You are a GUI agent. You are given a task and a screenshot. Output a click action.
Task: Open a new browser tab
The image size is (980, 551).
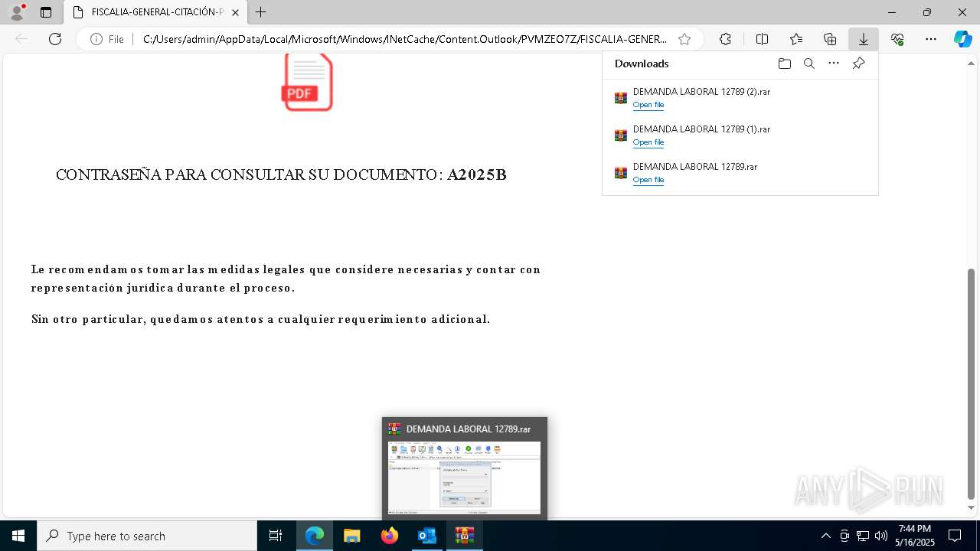(x=261, y=12)
